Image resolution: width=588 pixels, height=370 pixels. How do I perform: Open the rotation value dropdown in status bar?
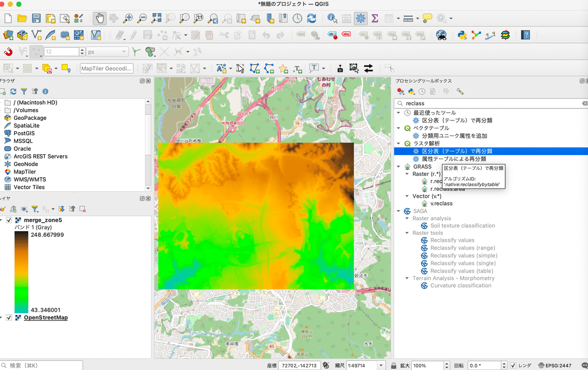(x=505, y=365)
